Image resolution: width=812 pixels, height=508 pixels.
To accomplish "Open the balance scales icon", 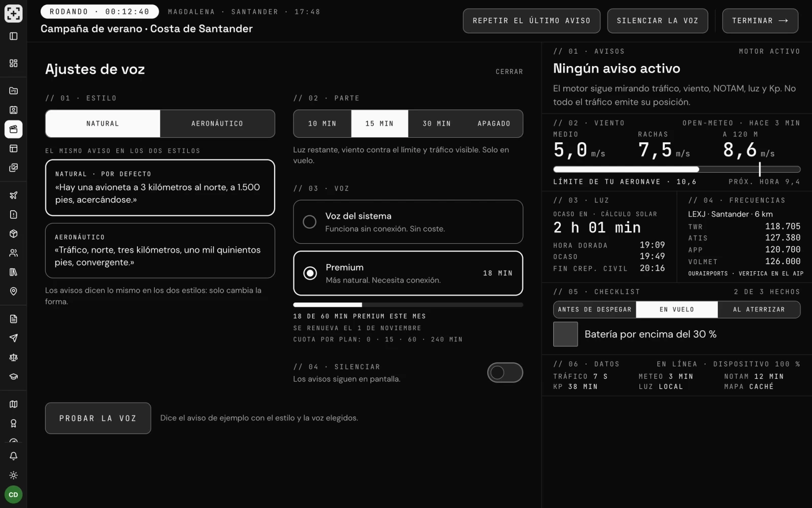I will 14,358.
